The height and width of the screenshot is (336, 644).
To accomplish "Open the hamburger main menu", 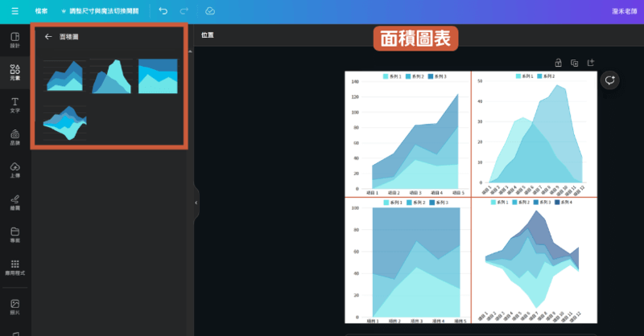I will pos(14,11).
